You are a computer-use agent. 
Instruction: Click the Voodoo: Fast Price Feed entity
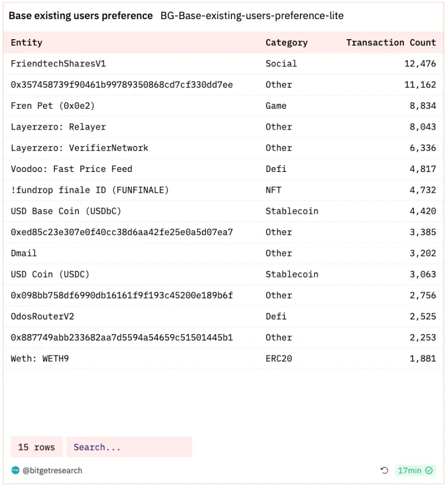(71, 169)
